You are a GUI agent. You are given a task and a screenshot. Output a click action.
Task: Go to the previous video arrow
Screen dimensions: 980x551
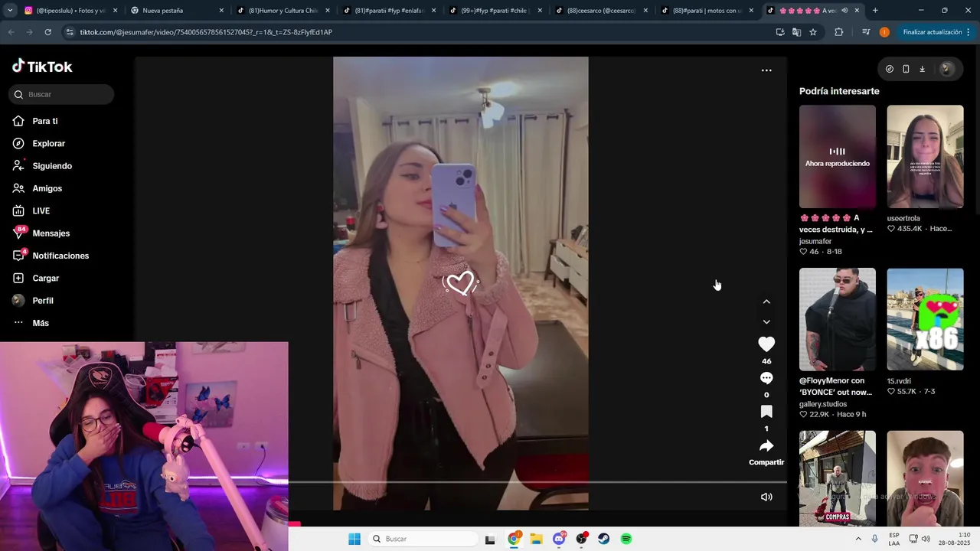tap(766, 302)
